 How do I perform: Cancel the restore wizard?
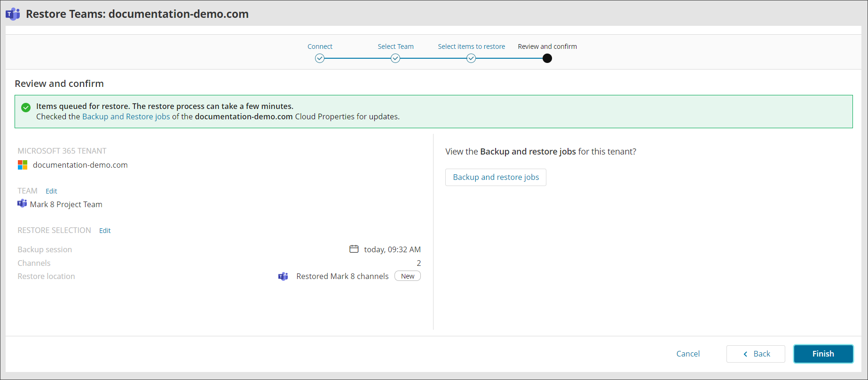pos(688,354)
